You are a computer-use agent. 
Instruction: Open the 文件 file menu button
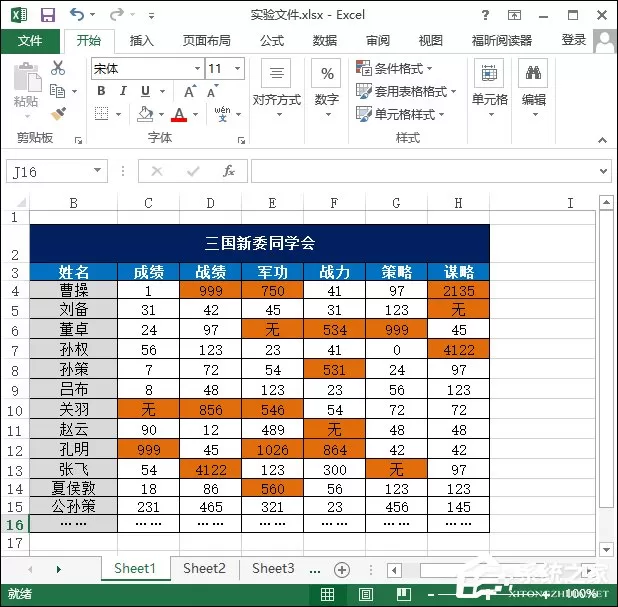coord(30,41)
